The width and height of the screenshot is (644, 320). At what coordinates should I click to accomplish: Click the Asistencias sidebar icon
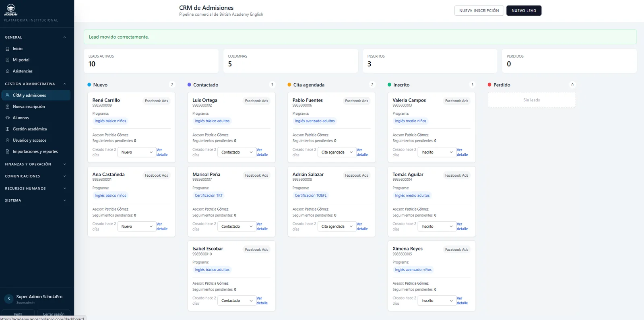pos(8,71)
